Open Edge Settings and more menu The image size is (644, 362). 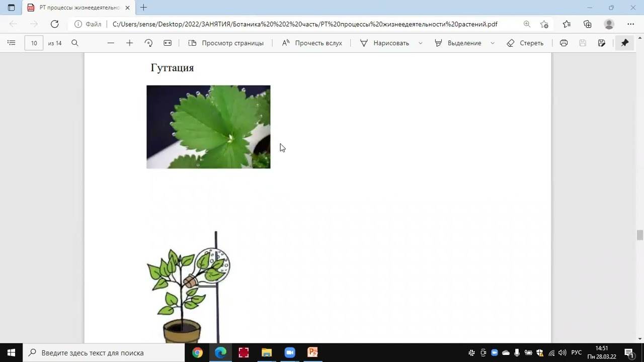(631, 24)
